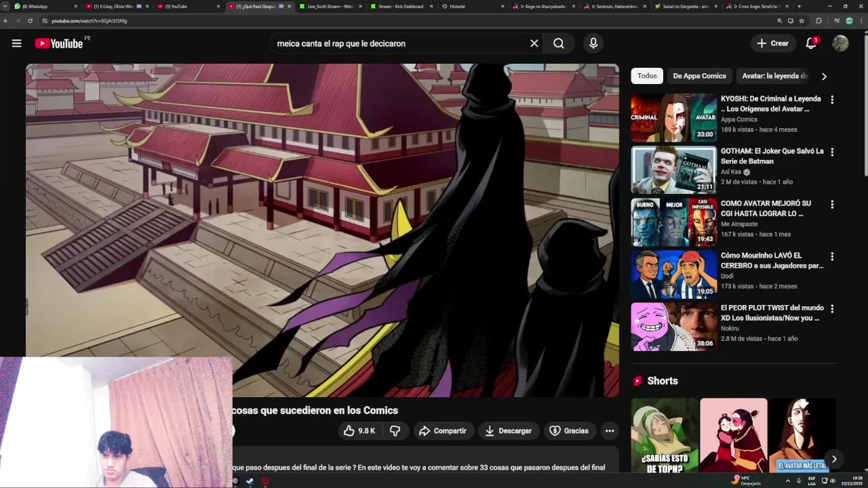Screen dimensions: 868x488
Task: Click the magnifier search button
Action: point(559,43)
